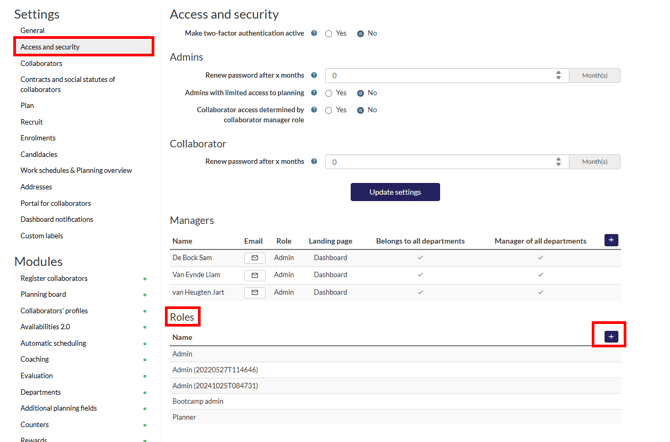Open Planning board module settings
This screenshot has width=670, height=442.
pyautogui.click(x=43, y=295)
